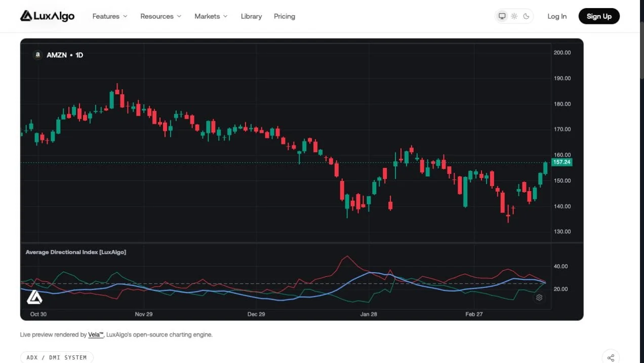Click the 130.00 price axis label
The height and width of the screenshot is (363, 644).
[562, 232]
